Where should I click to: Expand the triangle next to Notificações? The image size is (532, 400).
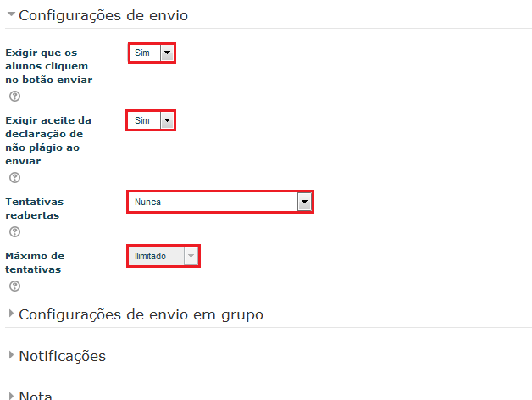point(11,355)
